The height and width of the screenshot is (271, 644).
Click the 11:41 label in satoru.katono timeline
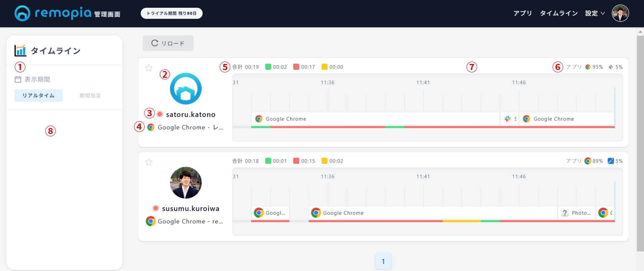[423, 82]
